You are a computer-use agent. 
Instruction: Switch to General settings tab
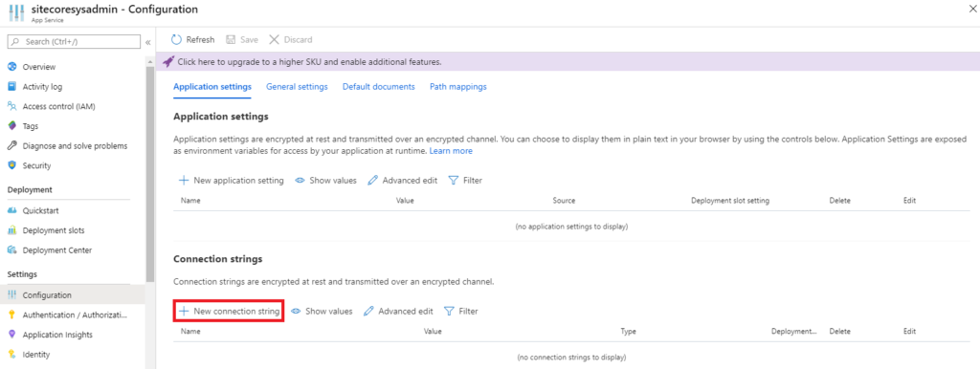(x=297, y=87)
